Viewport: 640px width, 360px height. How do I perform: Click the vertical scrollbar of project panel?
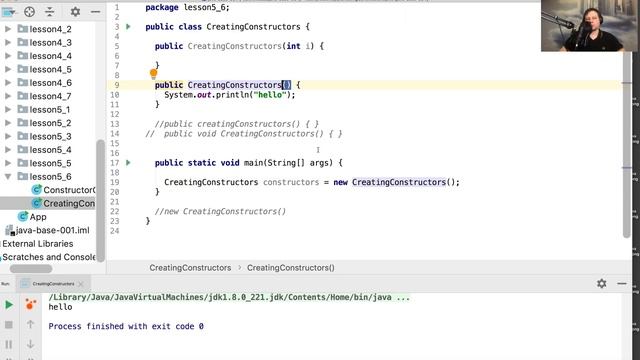[100, 200]
